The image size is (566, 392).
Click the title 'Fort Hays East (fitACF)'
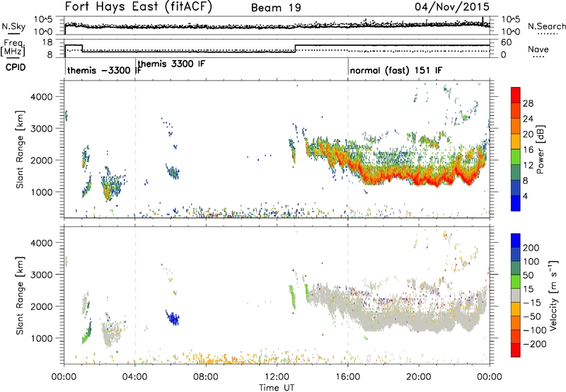pyautogui.click(x=139, y=6)
